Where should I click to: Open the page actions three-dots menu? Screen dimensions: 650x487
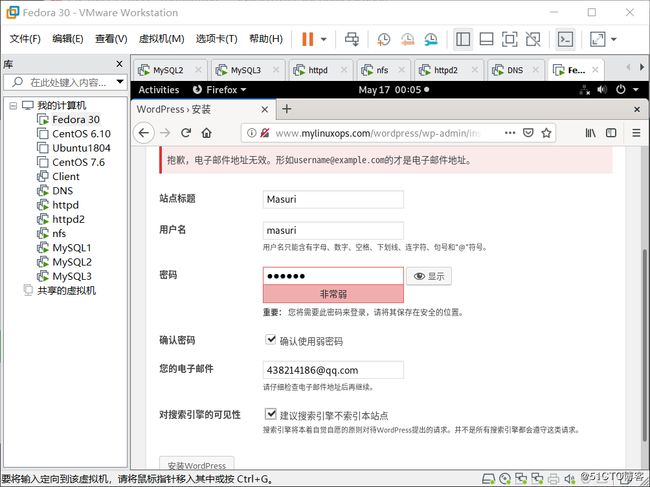pyautogui.click(x=510, y=133)
